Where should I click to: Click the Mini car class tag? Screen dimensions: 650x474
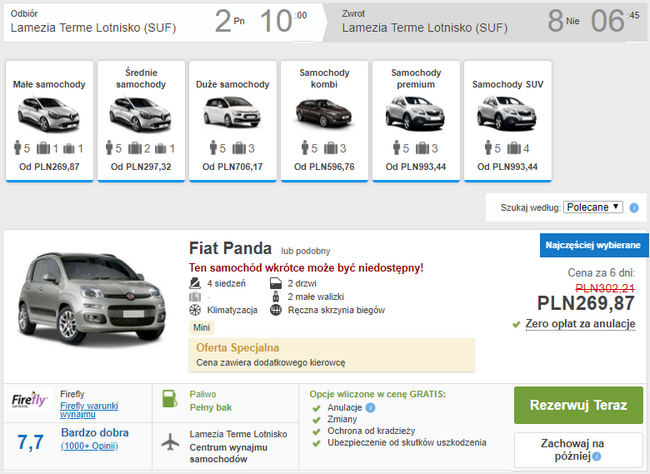[201, 328]
